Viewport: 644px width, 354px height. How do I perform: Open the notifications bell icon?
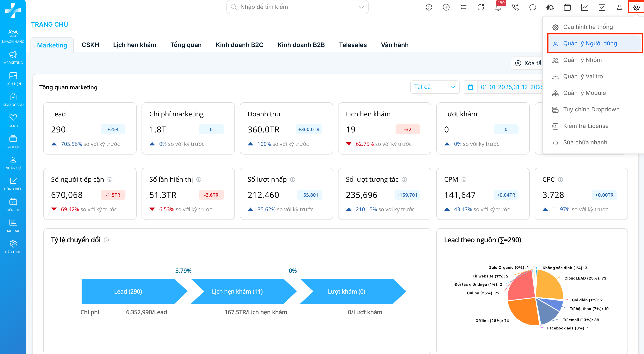498,7
